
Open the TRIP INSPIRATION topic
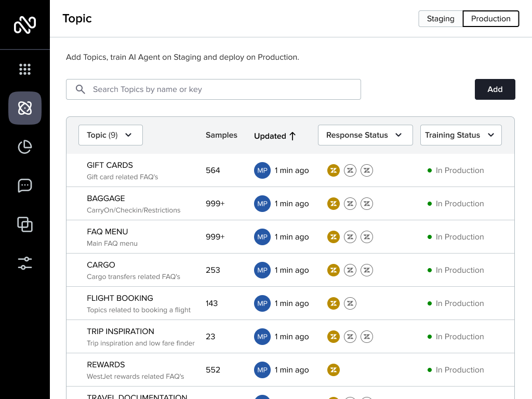point(121,331)
